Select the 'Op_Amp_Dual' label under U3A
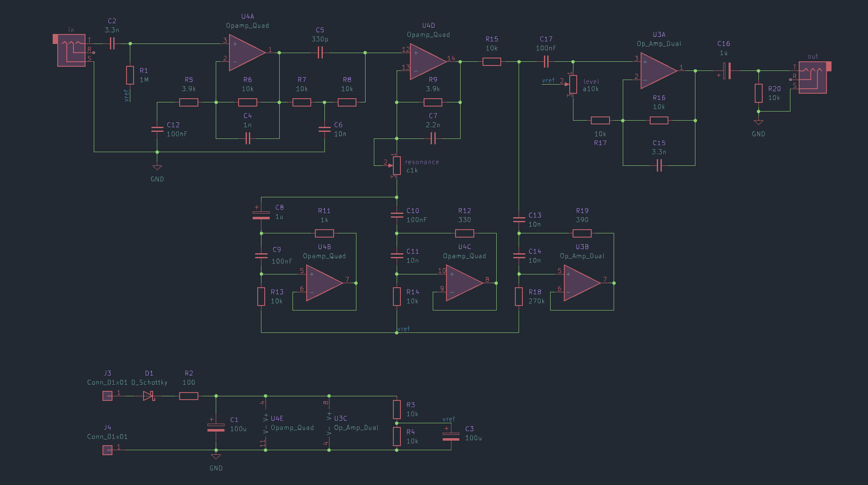 click(659, 44)
